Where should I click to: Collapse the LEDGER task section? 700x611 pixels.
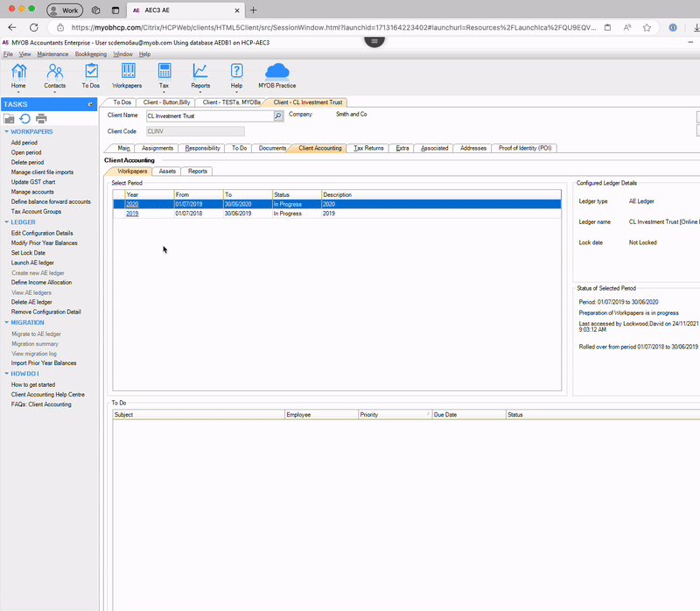[5, 222]
